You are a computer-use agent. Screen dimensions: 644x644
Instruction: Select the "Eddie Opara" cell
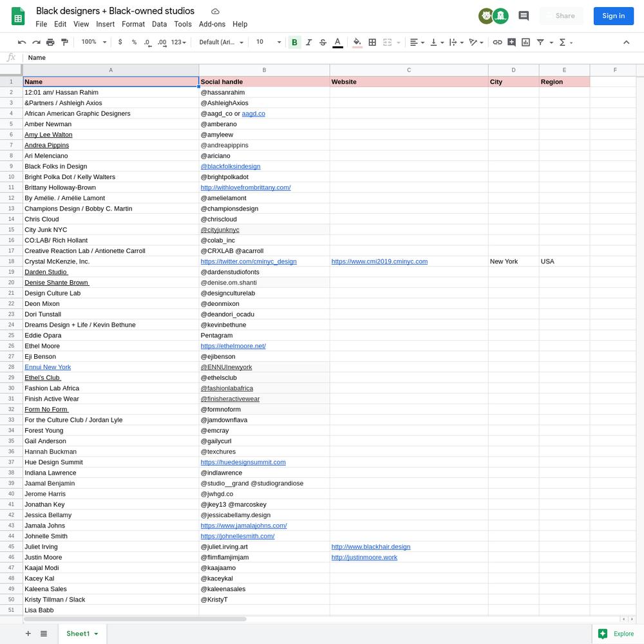pyautogui.click(x=111, y=335)
